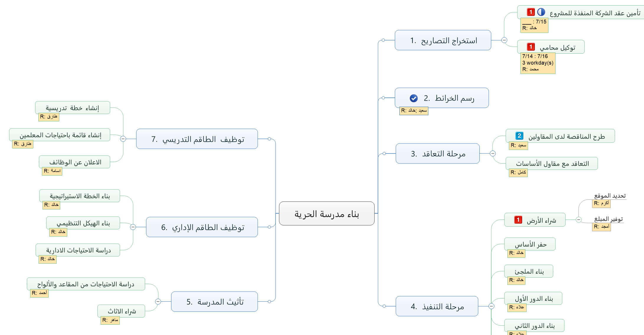644x335 pixels.
Task: Collapse subtopics of توظيف الطاقم التدريسي
Action: pos(123,139)
